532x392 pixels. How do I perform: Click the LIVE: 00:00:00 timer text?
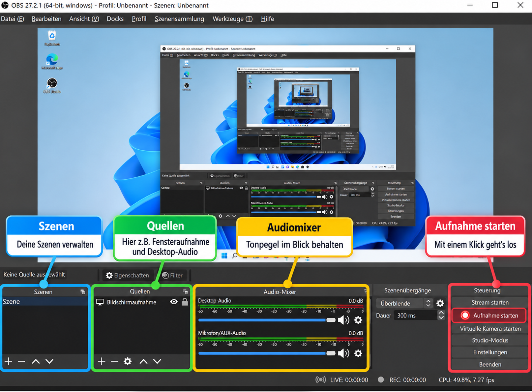coord(349,380)
